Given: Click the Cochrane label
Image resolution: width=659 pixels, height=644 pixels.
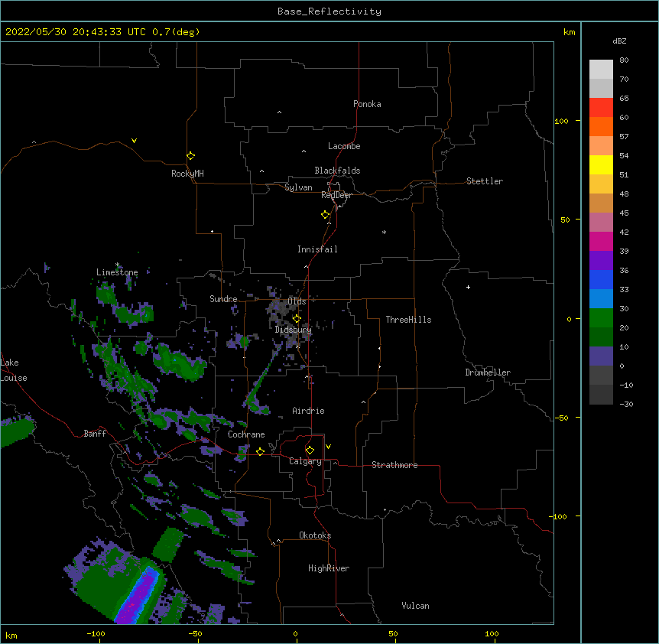Looking at the screenshot, I should [x=246, y=434].
